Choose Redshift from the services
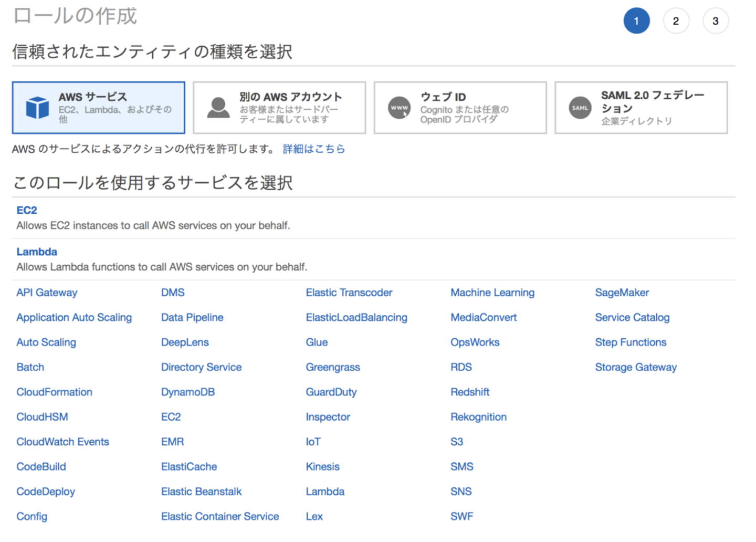The height and width of the screenshot is (542, 756). pos(469,392)
